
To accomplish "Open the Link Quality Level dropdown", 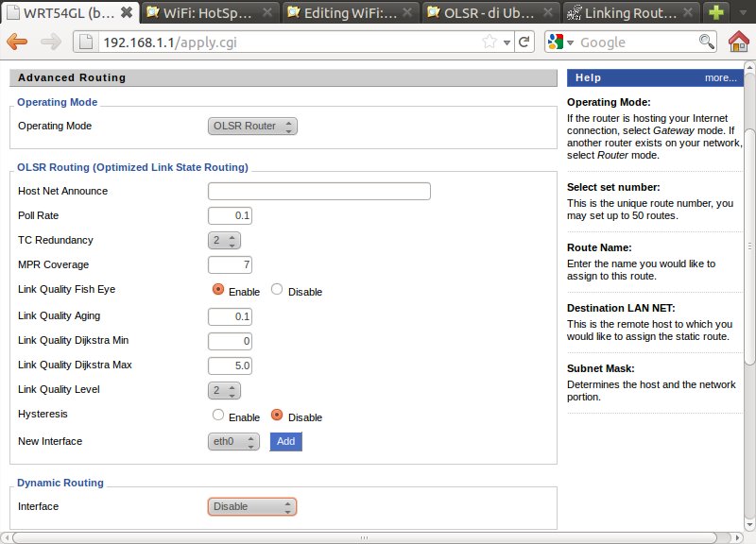I will (x=224, y=390).
